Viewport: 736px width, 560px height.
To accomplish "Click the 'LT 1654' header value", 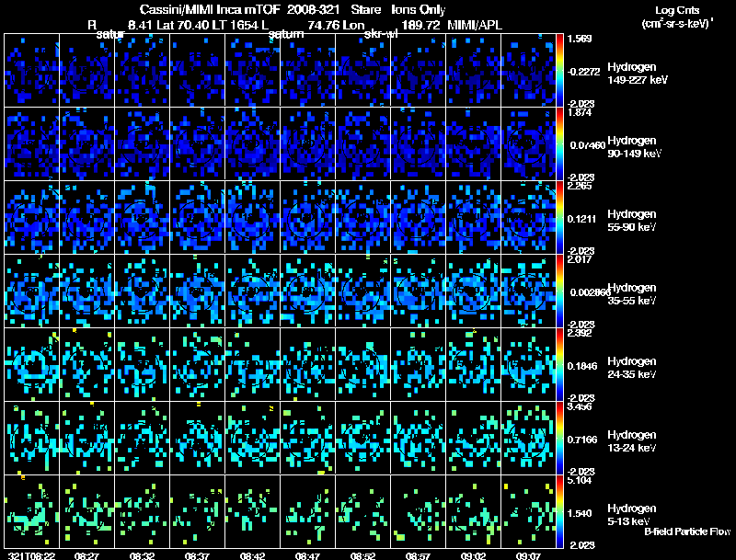I will pyautogui.click(x=235, y=25).
